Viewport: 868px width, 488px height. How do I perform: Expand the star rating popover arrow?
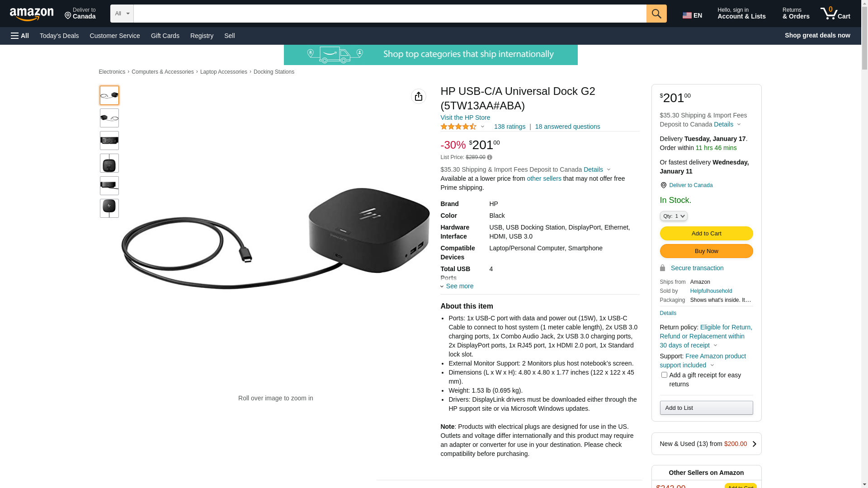click(x=482, y=127)
